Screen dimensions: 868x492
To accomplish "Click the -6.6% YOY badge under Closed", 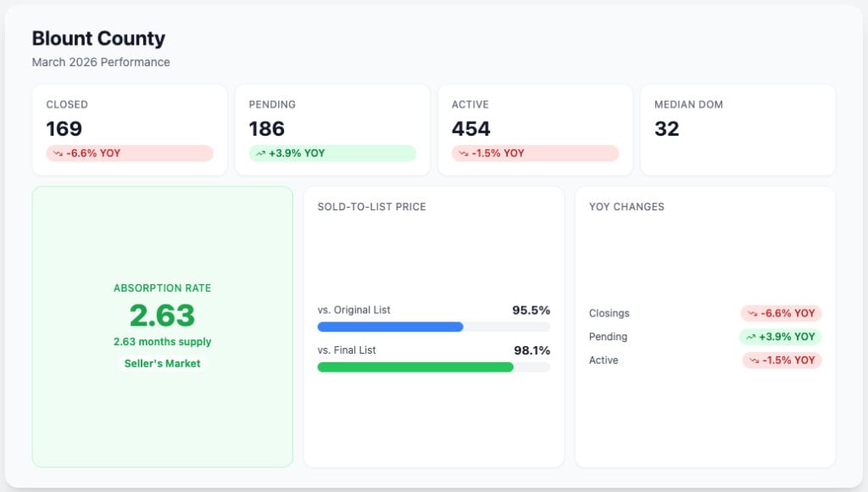I will (130, 154).
